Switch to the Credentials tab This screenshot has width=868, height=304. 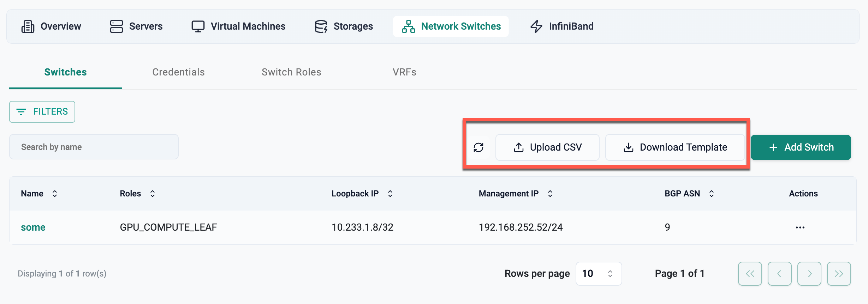tap(178, 72)
